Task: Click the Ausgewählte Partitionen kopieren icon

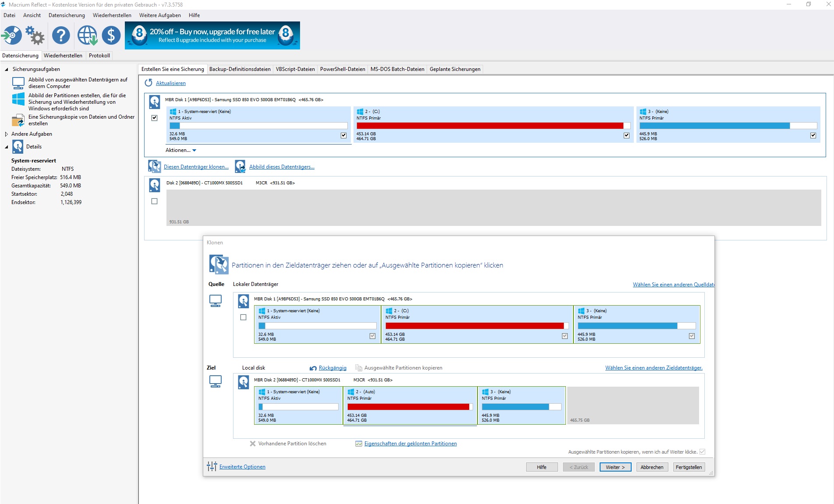Action: (x=359, y=368)
